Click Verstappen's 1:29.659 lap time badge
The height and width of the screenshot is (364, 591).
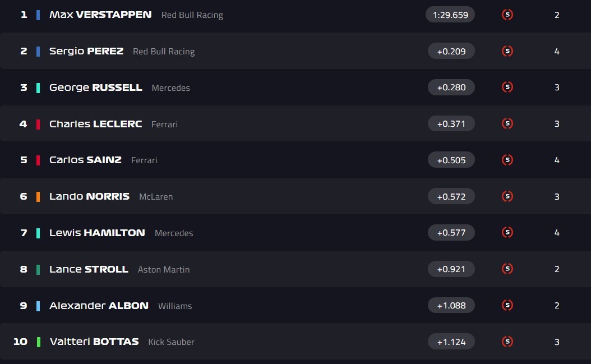(x=450, y=15)
